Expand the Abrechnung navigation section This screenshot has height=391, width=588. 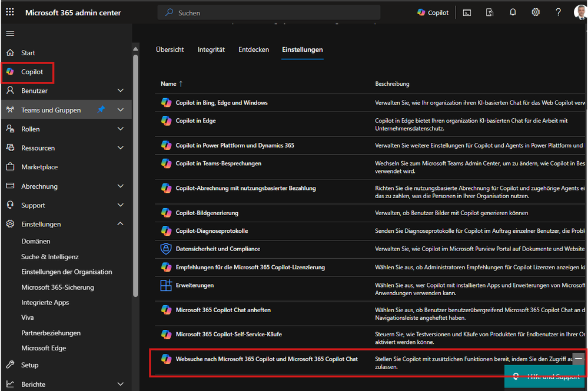point(121,186)
